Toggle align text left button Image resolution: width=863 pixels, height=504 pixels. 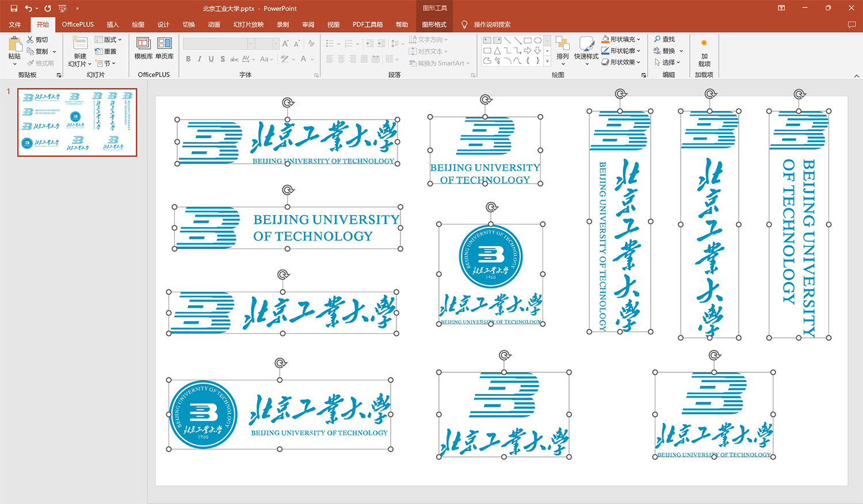[330, 59]
